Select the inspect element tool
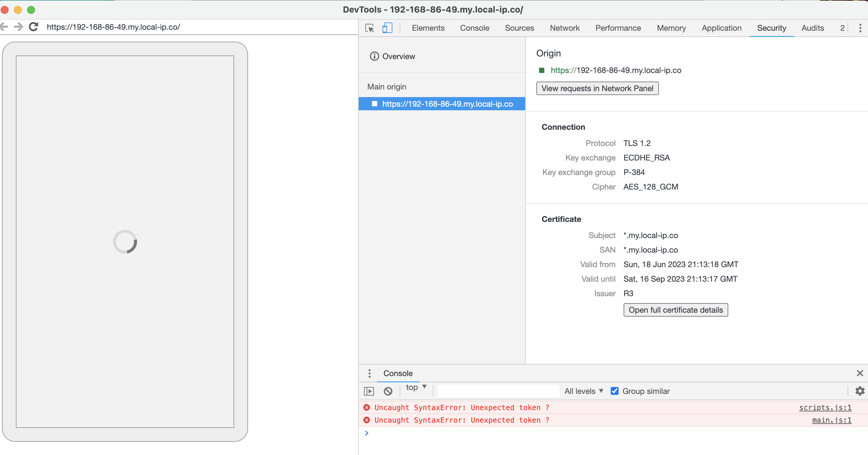 coord(369,28)
